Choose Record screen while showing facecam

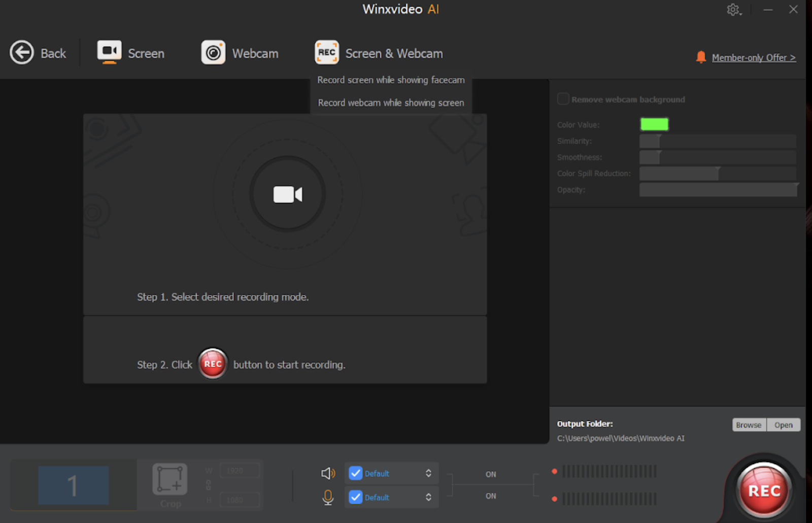(x=391, y=80)
